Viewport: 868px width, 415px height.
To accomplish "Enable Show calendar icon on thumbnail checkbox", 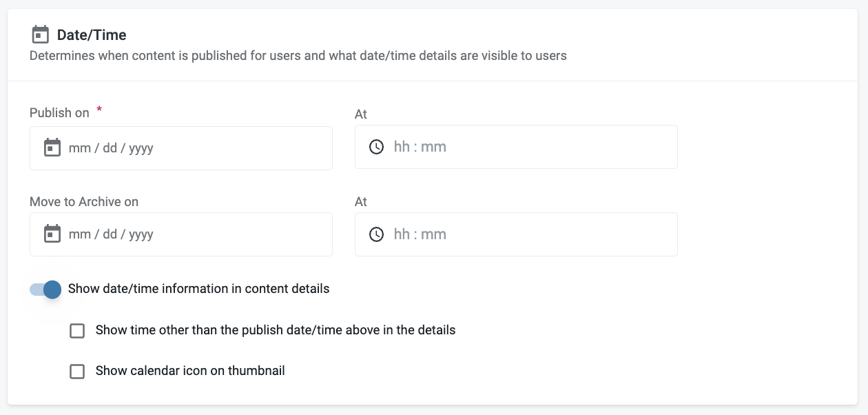I will [77, 372].
